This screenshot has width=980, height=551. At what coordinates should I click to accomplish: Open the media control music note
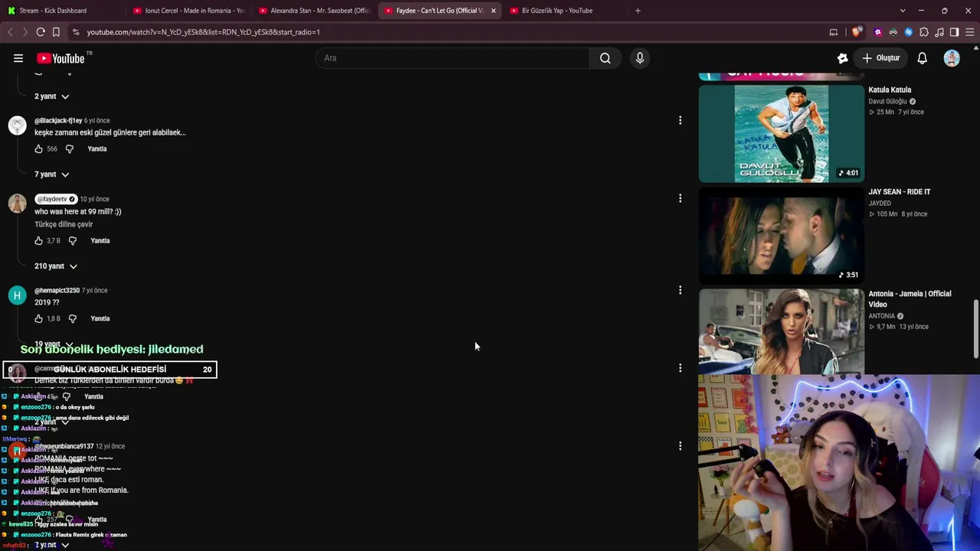pyautogui.click(x=939, y=32)
